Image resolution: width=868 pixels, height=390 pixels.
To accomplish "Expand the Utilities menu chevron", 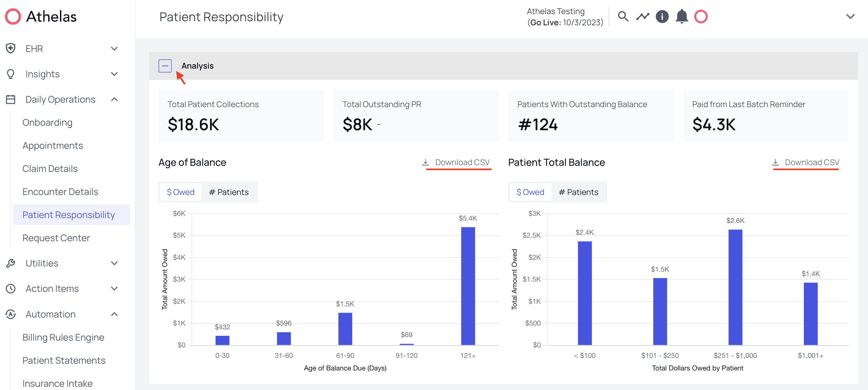I will pyautogui.click(x=114, y=263).
